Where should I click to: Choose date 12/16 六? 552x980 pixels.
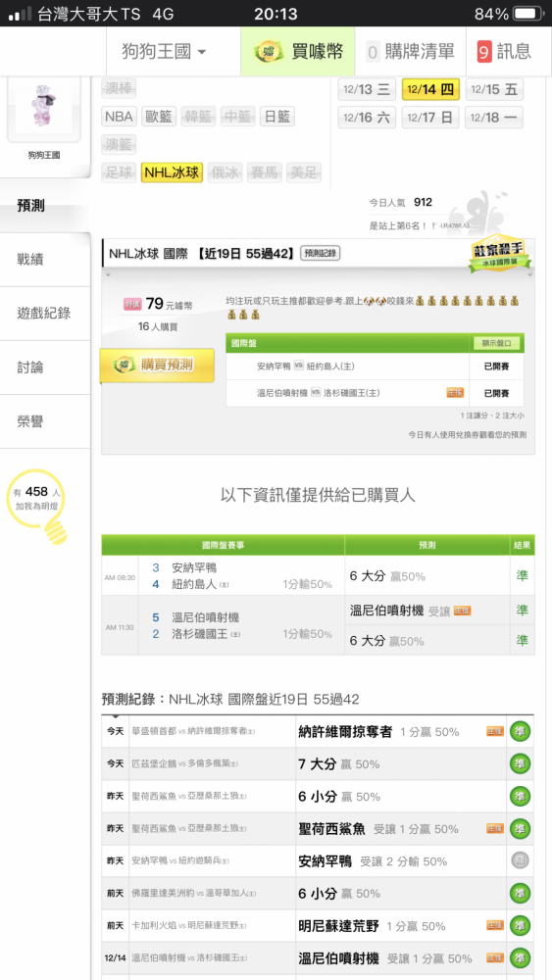367,118
